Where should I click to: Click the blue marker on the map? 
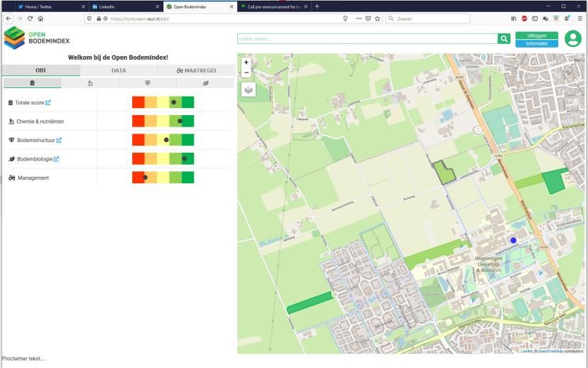coord(513,240)
